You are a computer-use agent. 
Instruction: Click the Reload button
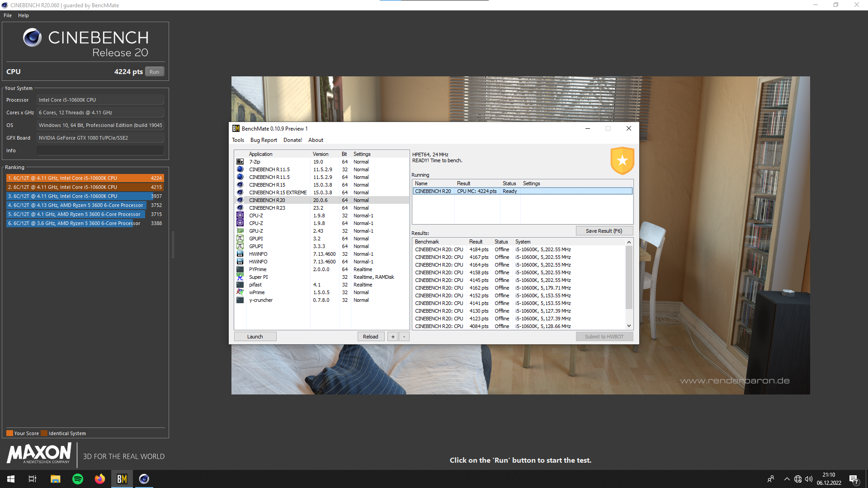pos(371,337)
